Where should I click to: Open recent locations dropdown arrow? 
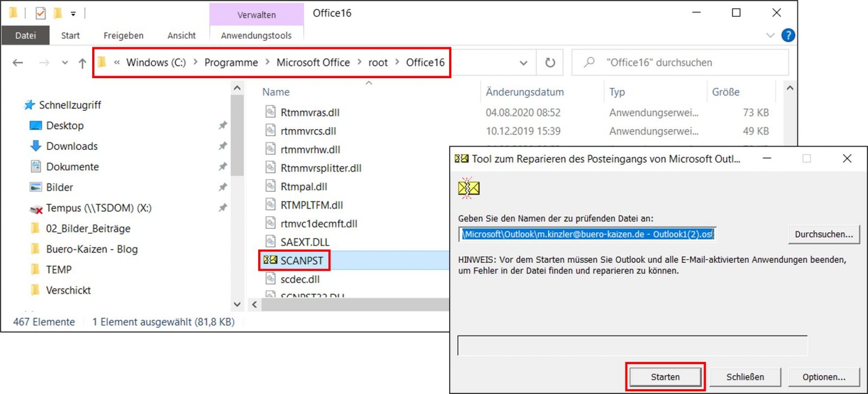tap(65, 62)
